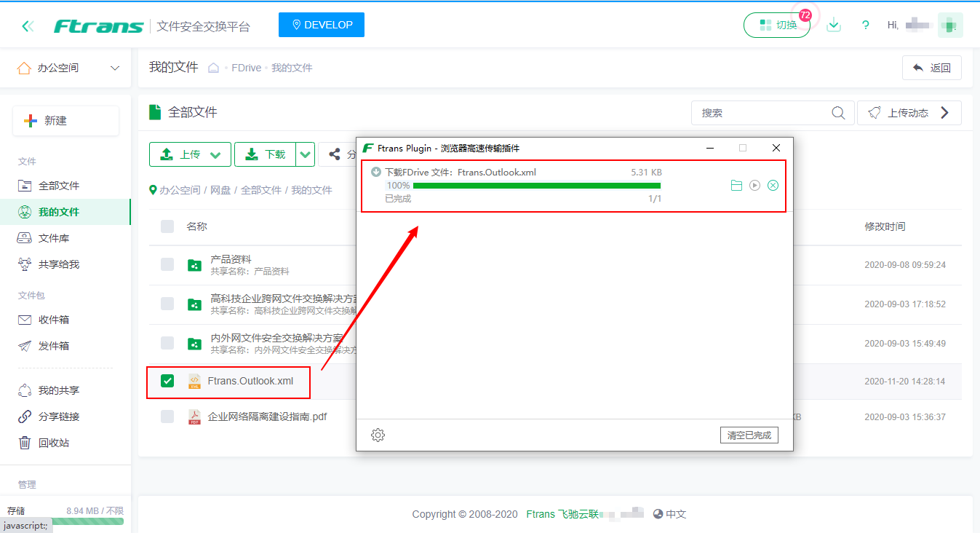Click 办公空间 in the path below toolbar
This screenshot has width=980, height=533.
[180, 190]
